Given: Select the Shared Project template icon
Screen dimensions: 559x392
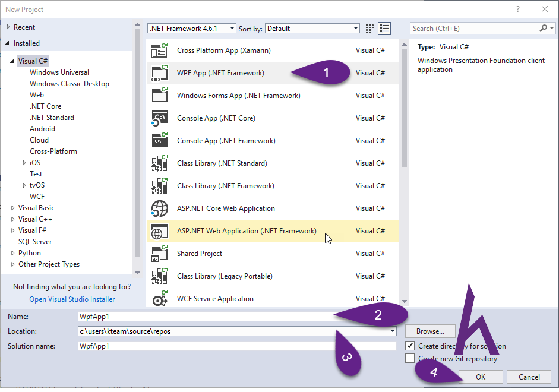Looking at the screenshot, I should click(159, 254).
